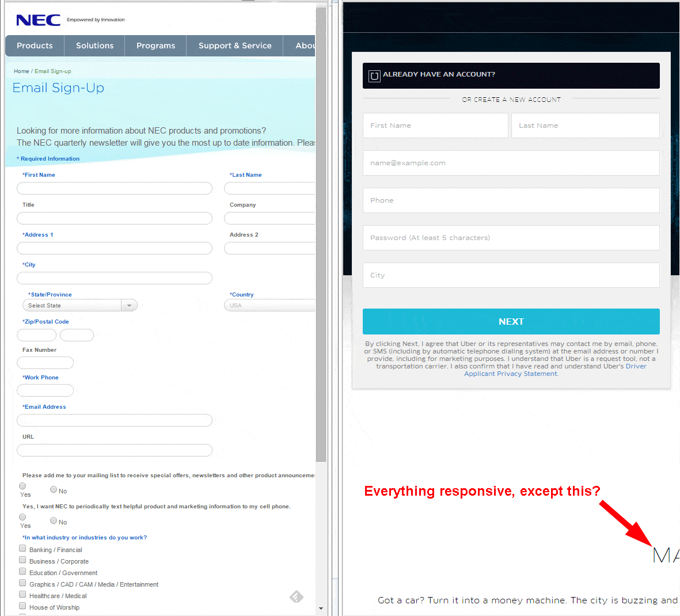Click into the Address 1 field

115,248
